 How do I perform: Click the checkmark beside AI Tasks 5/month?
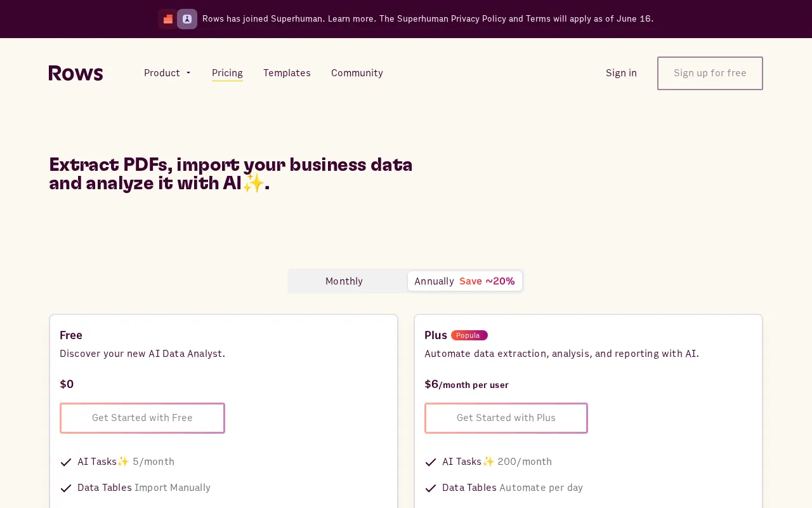point(66,462)
